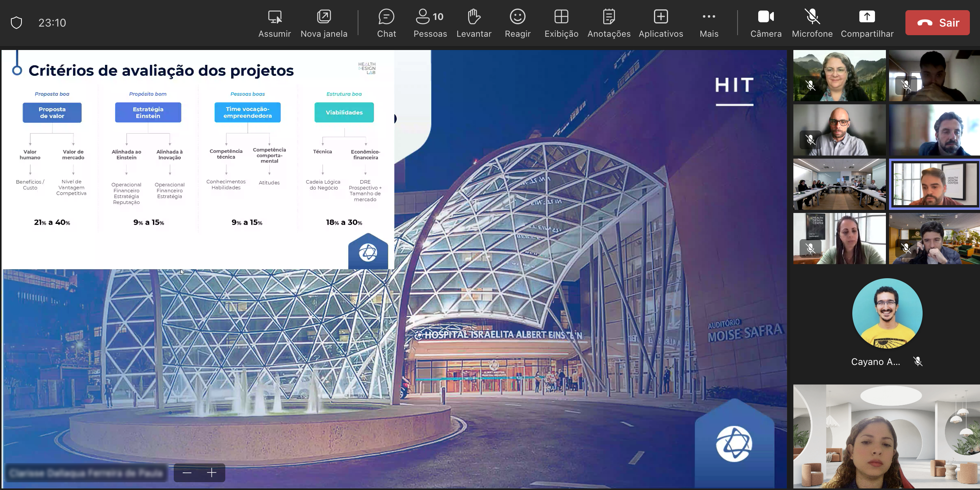
Task: Click the 'Time vocação-empreendedora' box
Action: point(248,113)
